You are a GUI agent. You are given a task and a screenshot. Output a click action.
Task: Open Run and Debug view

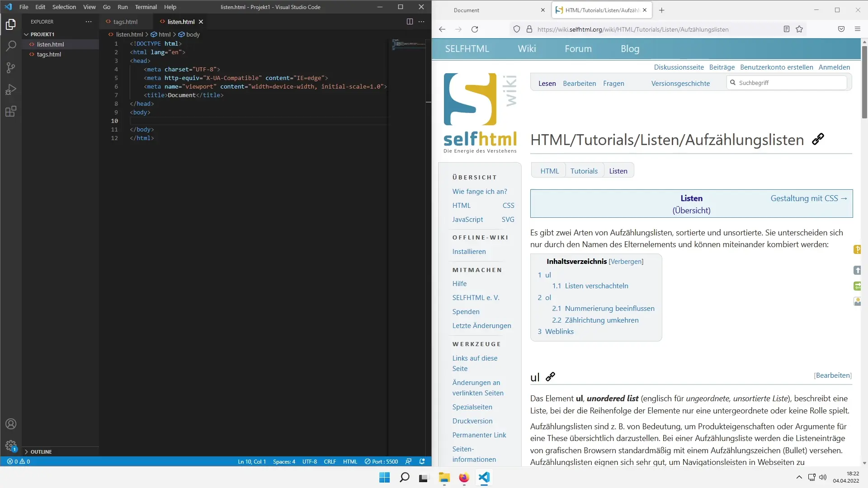[x=11, y=89]
